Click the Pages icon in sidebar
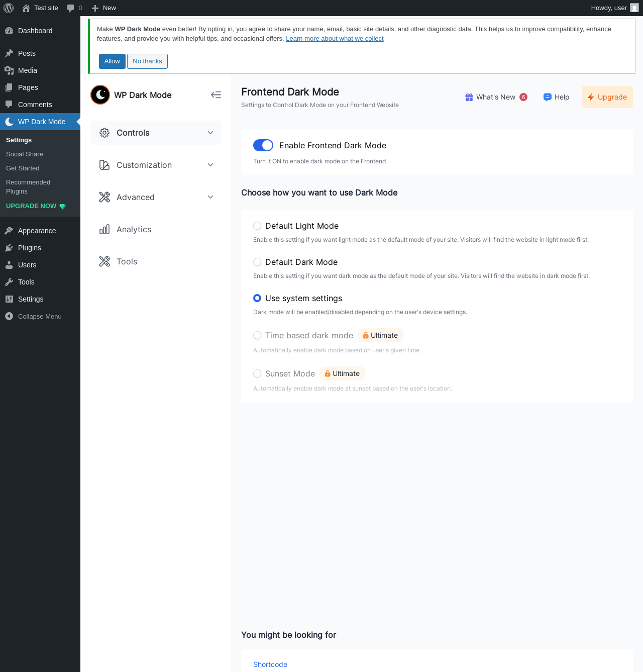 (x=9, y=87)
